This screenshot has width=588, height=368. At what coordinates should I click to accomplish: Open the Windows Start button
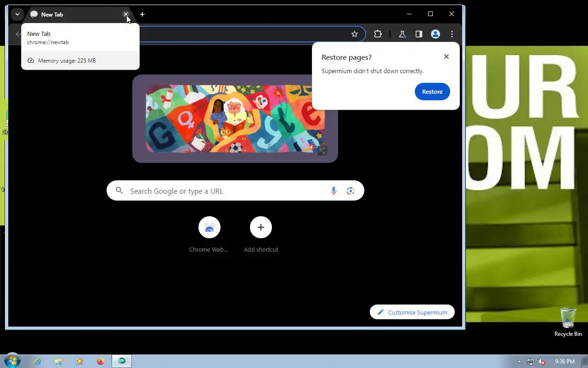[12, 361]
